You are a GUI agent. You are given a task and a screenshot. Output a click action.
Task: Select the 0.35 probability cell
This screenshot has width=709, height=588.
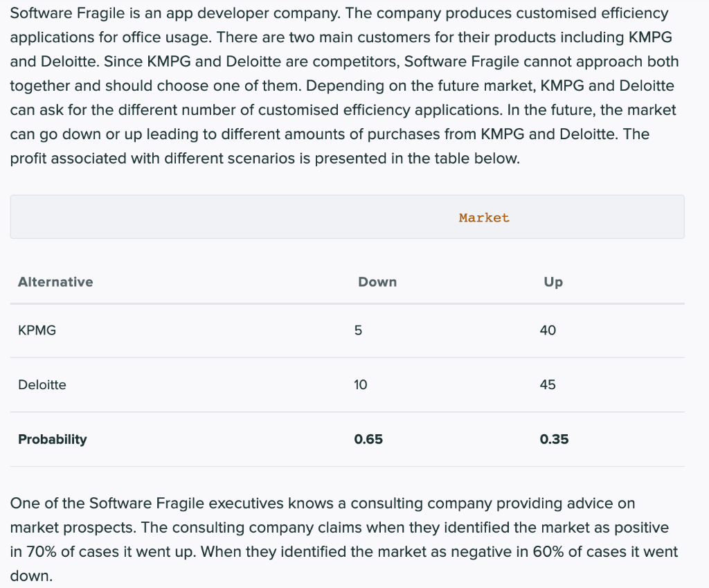click(x=554, y=439)
